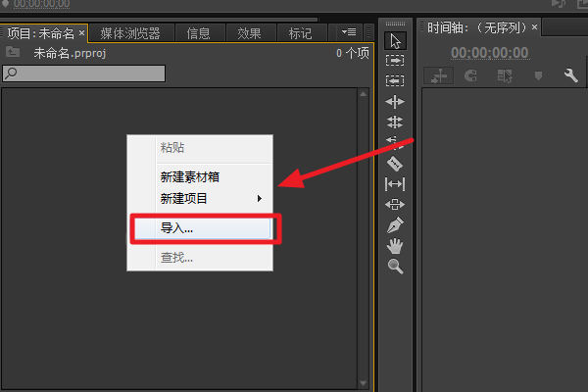Choose 查找... from context menu
Screen dimensions: 588x392
[x=200, y=258]
